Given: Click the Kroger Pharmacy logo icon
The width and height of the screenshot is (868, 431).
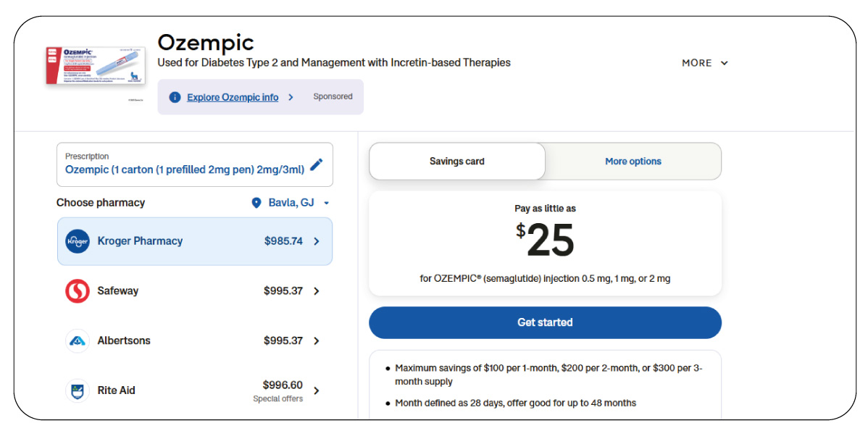Looking at the screenshot, I should coord(77,240).
